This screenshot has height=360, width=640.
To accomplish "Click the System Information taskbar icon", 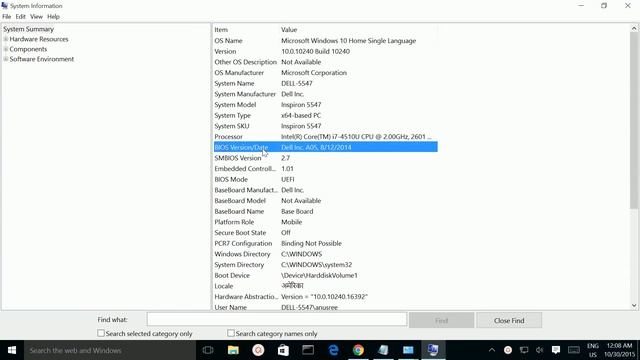I will tap(433, 350).
